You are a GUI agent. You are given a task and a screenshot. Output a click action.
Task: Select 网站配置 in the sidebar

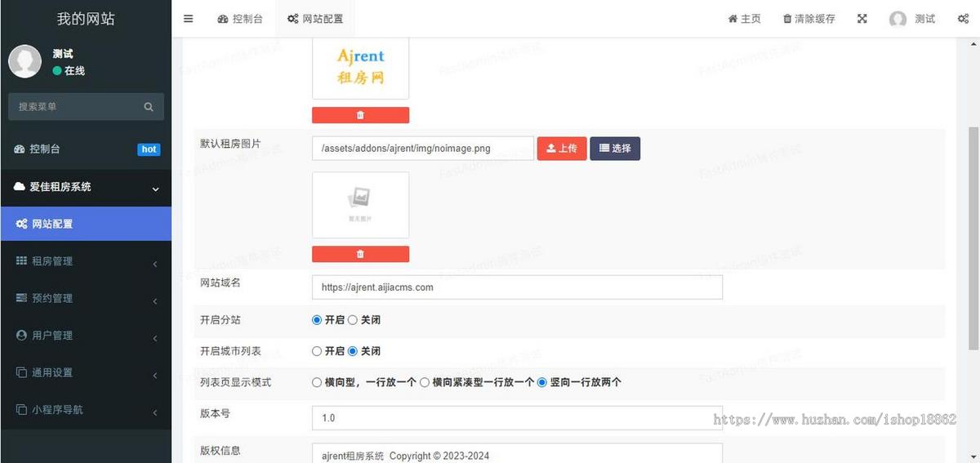click(x=86, y=224)
